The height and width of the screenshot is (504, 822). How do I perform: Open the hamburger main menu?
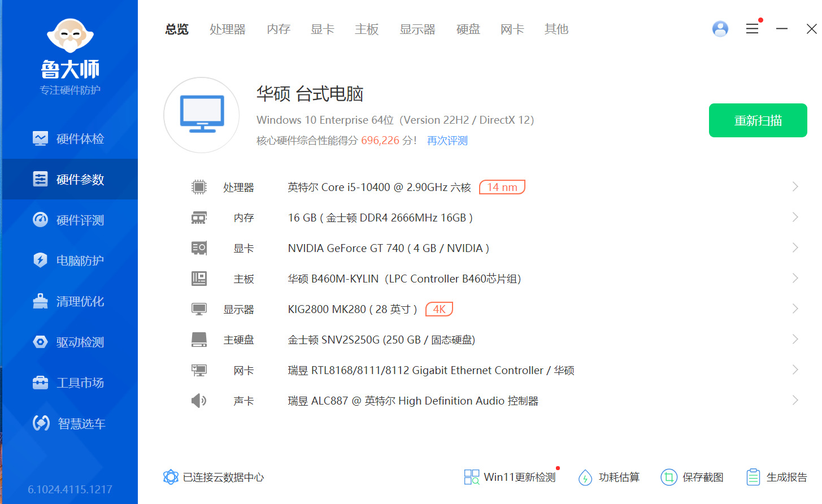(x=752, y=29)
